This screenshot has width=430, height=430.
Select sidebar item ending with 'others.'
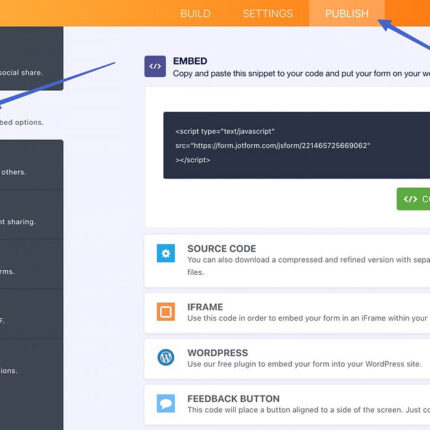31,165
